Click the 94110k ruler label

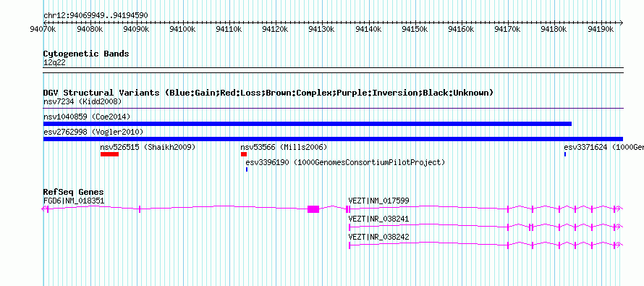click(229, 29)
